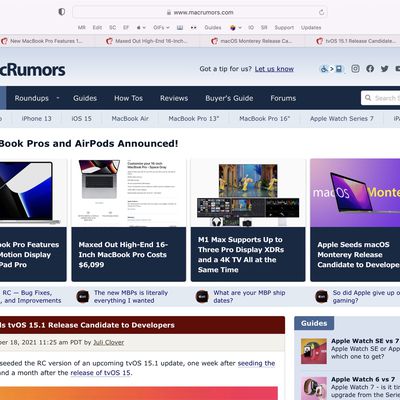Click avatar next to 'So did Apple give up'
Viewport: 400px width, 400px height.
321,296
